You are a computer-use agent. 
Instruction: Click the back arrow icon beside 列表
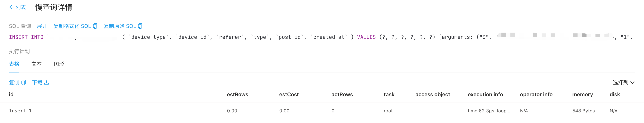[11, 7]
